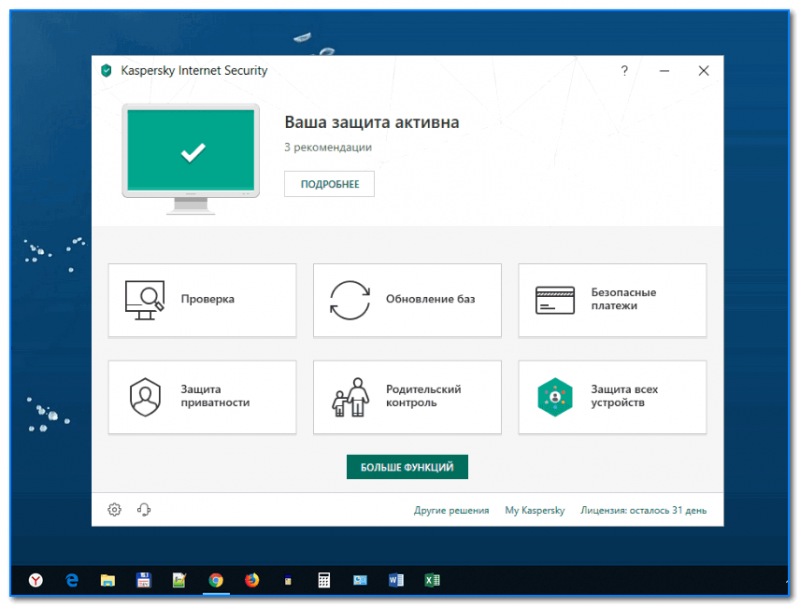This screenshot has height=607, width=800.
Task: Click the 'Ваша защита активна' heading
Action: (371, 122)
